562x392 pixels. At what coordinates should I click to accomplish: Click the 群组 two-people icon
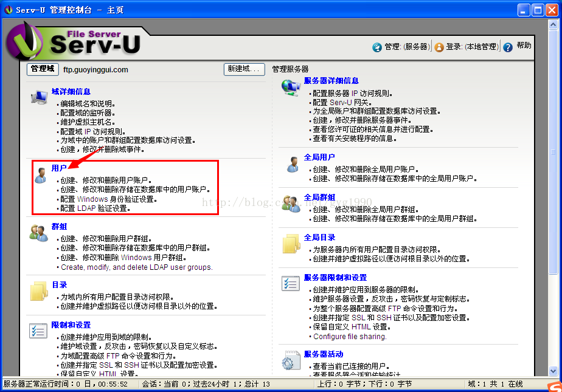tap(39, 233)
